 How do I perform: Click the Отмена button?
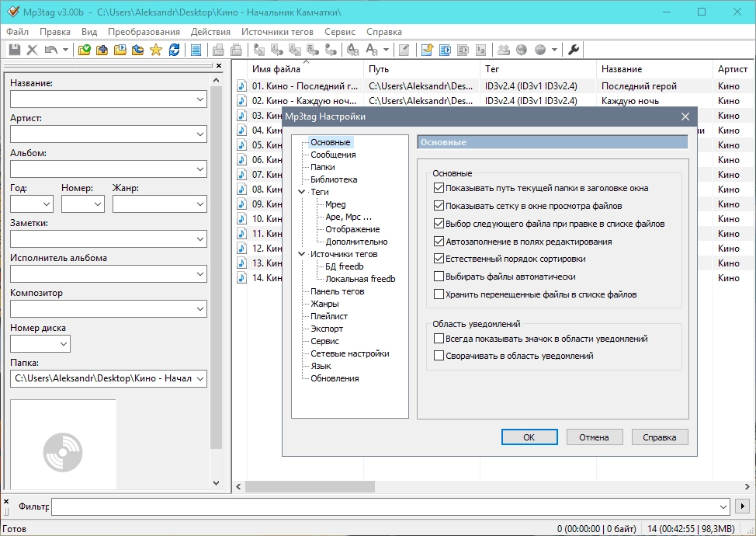coord(594,437)
